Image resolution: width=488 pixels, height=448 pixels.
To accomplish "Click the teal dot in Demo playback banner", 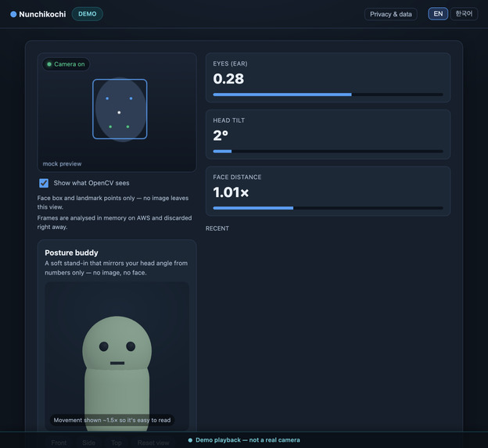I will point(190,440).
